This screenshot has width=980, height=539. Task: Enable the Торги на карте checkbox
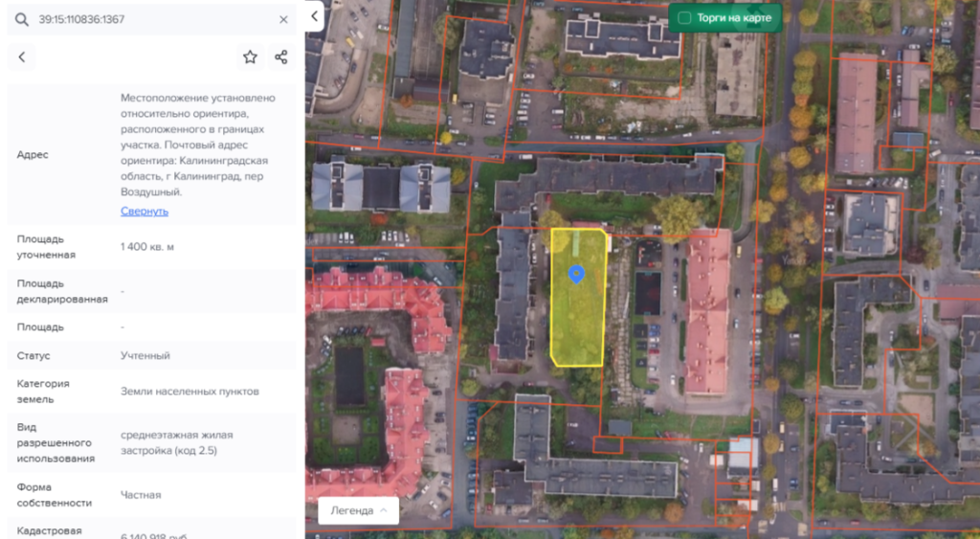[x=684, y=17]
